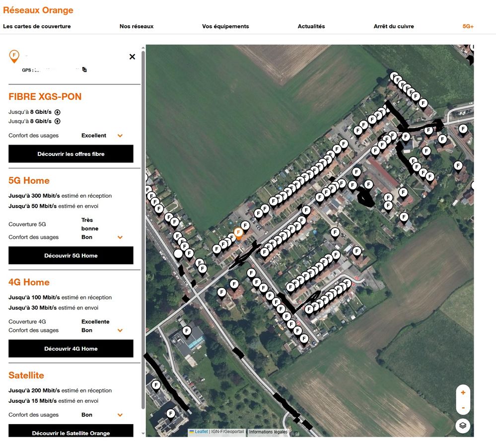Image resolution: width=496 pixels, height=448 pixels.
Task: Close the address details panel
Action: [132, 57]
